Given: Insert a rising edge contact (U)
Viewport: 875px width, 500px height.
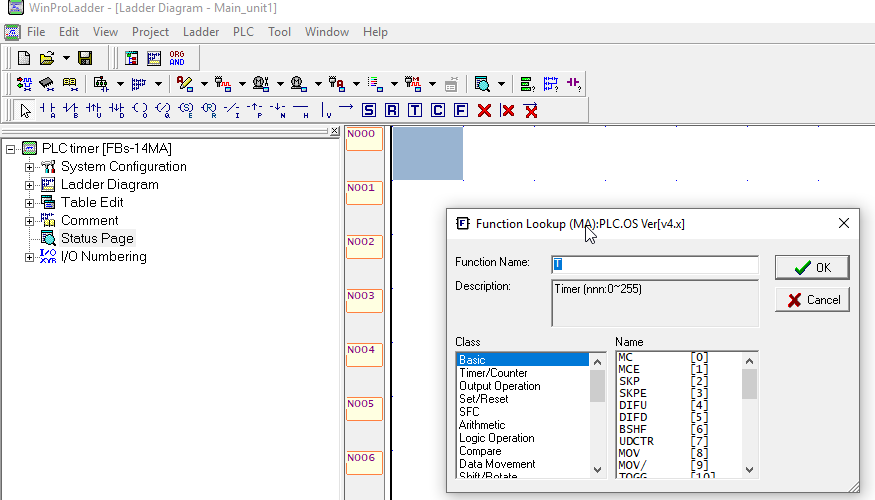Looking at the screenshot, I should 94,110.
